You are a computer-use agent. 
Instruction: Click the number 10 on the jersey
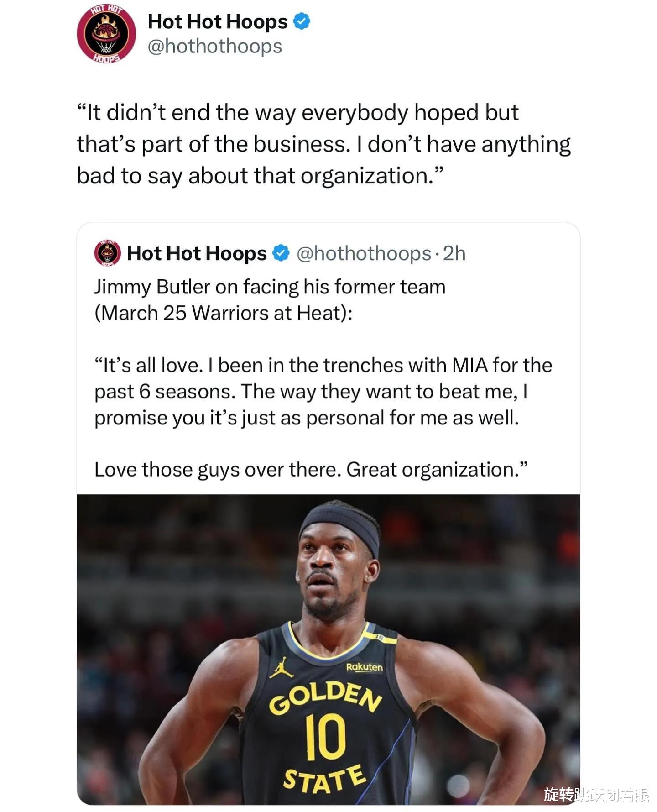pyautogui.click(x=325, y=737)
